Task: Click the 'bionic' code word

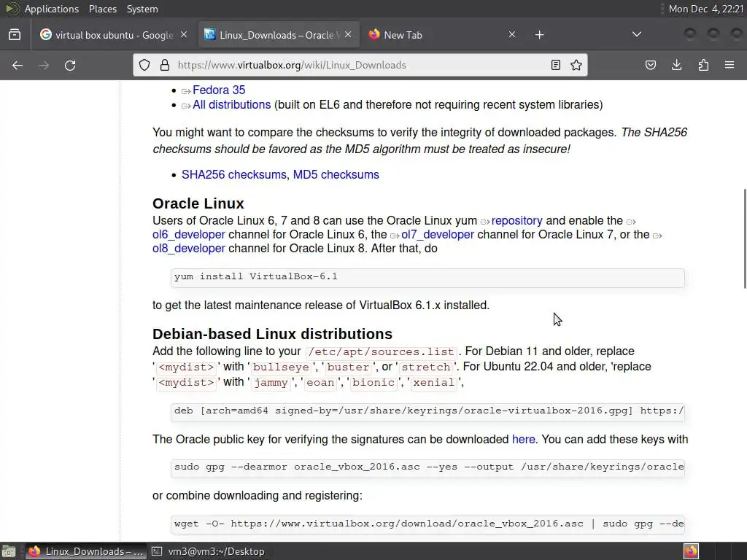Action: (x=373, y=382)
